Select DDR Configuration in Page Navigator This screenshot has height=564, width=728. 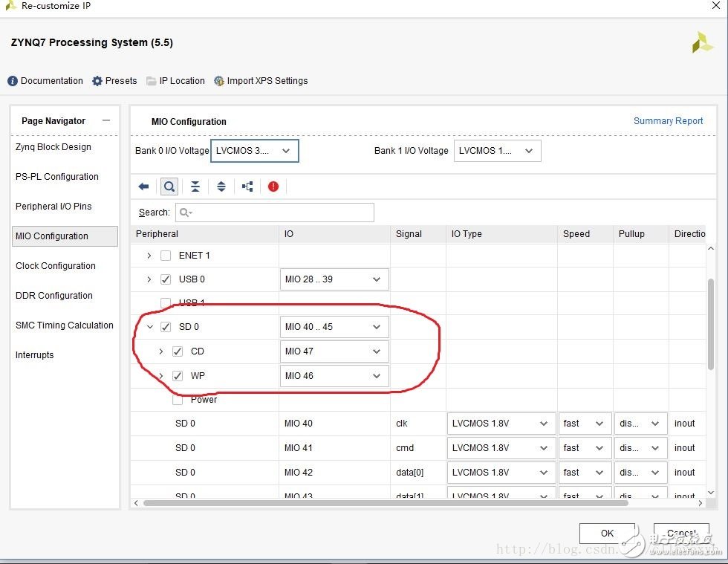(54, 296)
